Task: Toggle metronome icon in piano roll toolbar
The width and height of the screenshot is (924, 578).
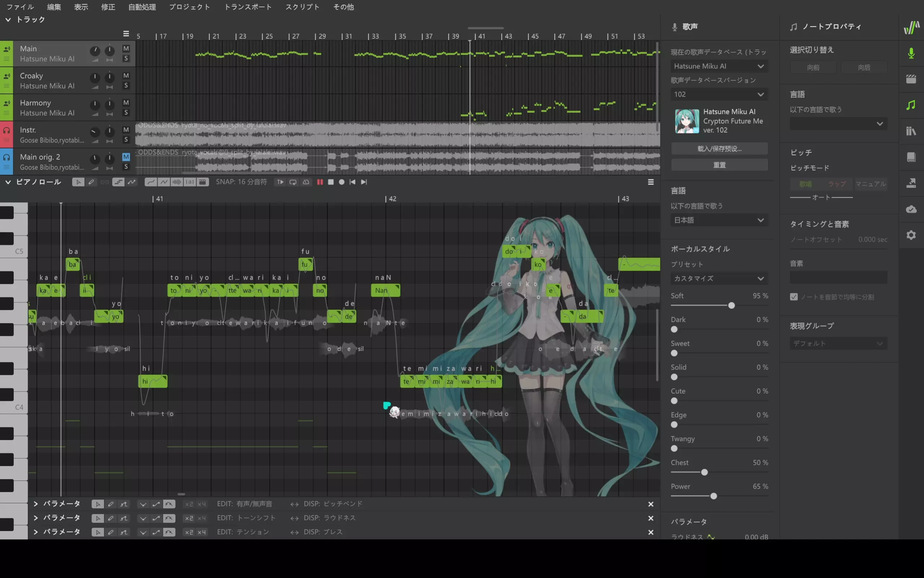Action: (x=306, y=182)
